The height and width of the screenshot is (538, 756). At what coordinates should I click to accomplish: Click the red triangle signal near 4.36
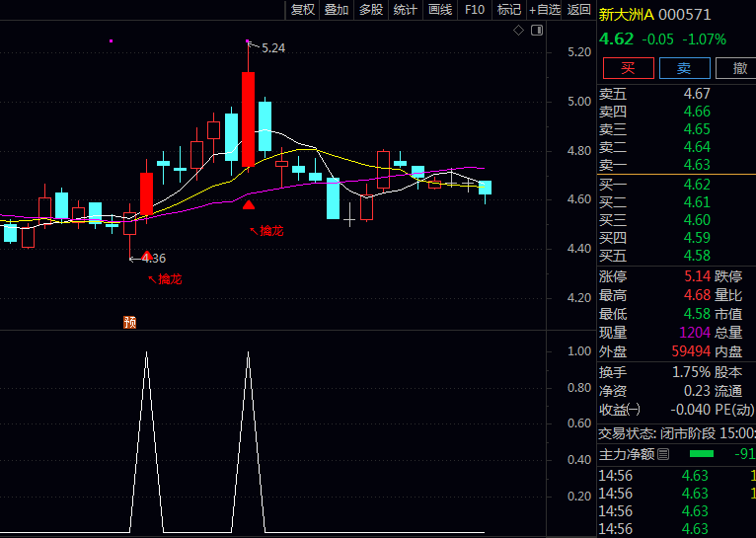[146, 256]
